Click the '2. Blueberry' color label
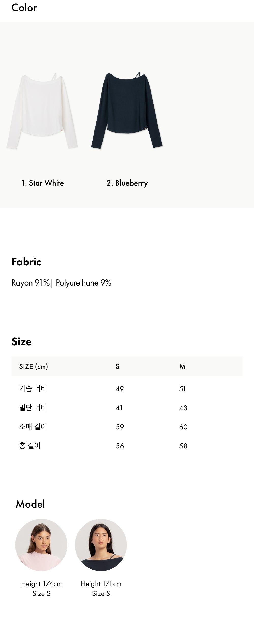 pos(127,183)
